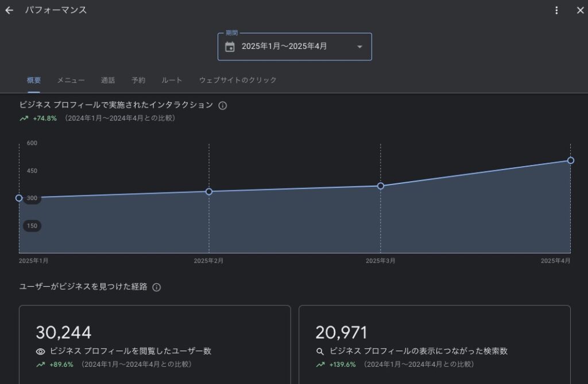
Task: Open the 通話 tab
Action: pyautogui.click(x=108, y=80)
